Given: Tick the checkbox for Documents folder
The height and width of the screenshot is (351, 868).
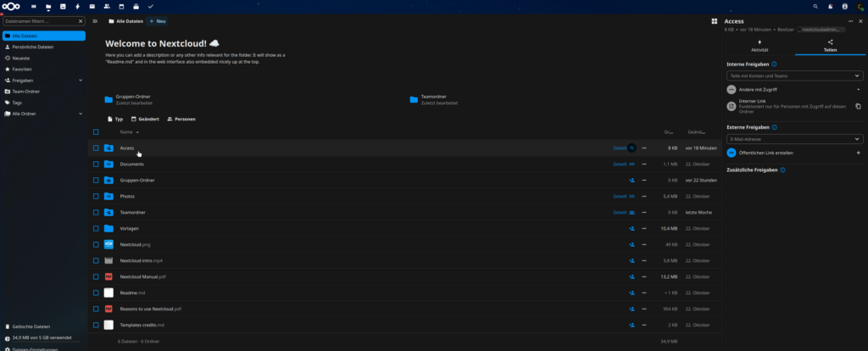Looking at the screenshot, I should (x=96, y=164).
